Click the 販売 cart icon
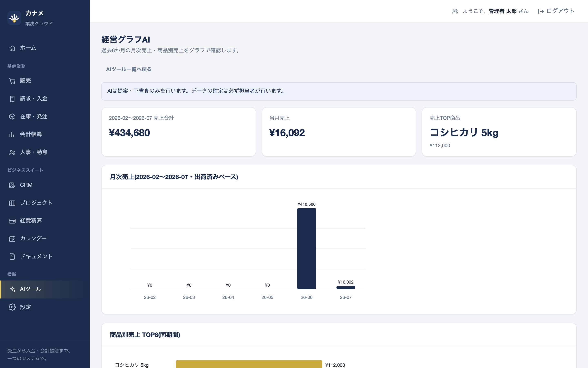 [12, 81]
